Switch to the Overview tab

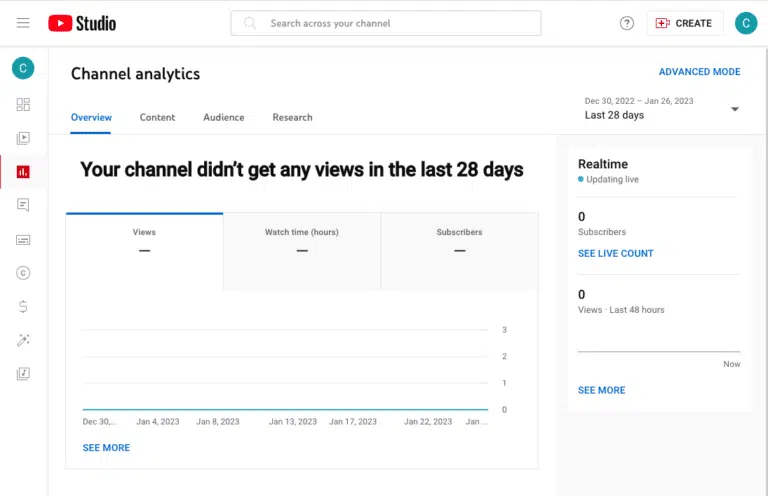pos(91,118)
